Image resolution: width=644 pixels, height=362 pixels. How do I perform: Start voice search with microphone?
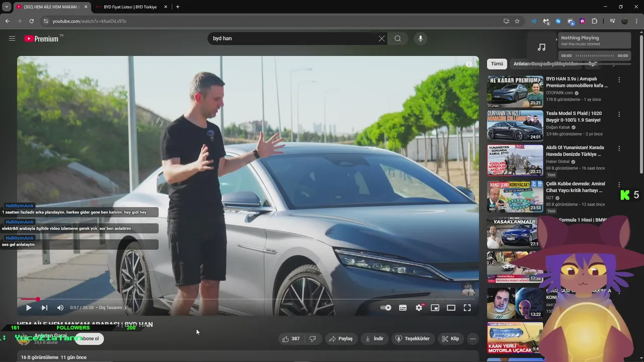[x=420, y=38]
